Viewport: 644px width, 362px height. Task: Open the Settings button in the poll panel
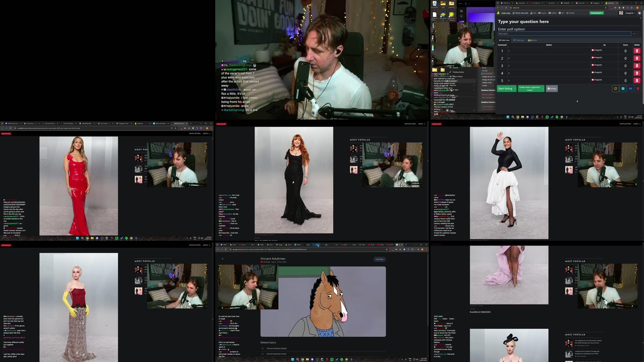552,89
